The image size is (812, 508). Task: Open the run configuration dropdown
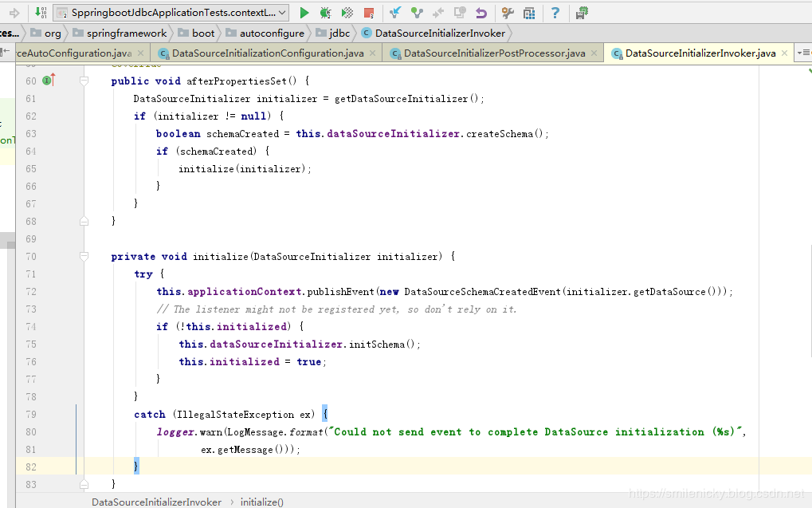click(x=171, y=13)
